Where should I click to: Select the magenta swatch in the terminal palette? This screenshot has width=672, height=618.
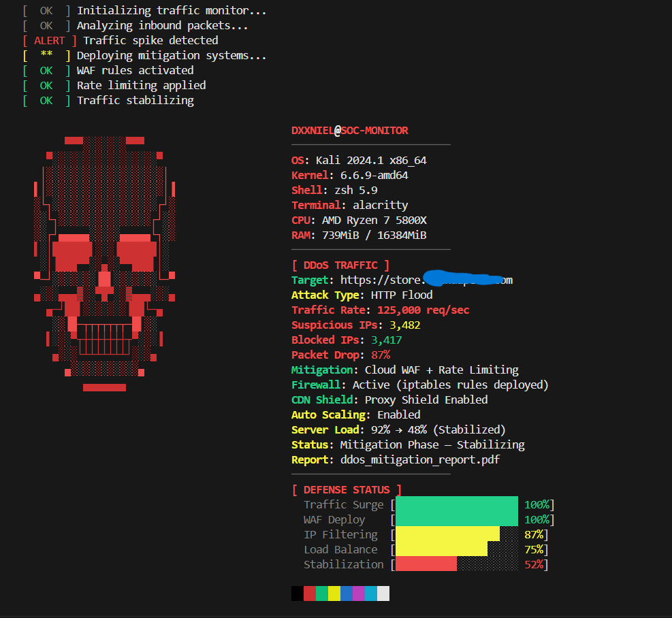(359, 593)
